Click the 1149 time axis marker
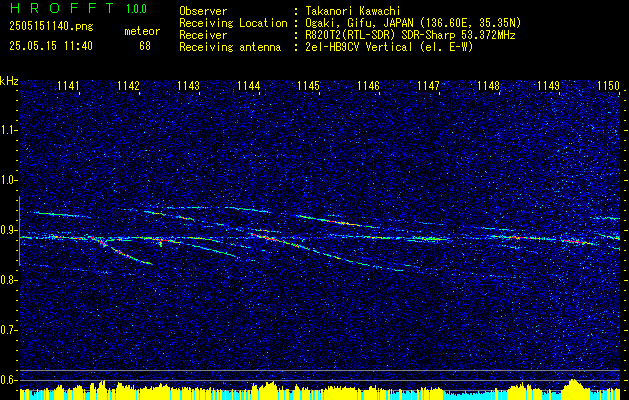 pos(548,85)
